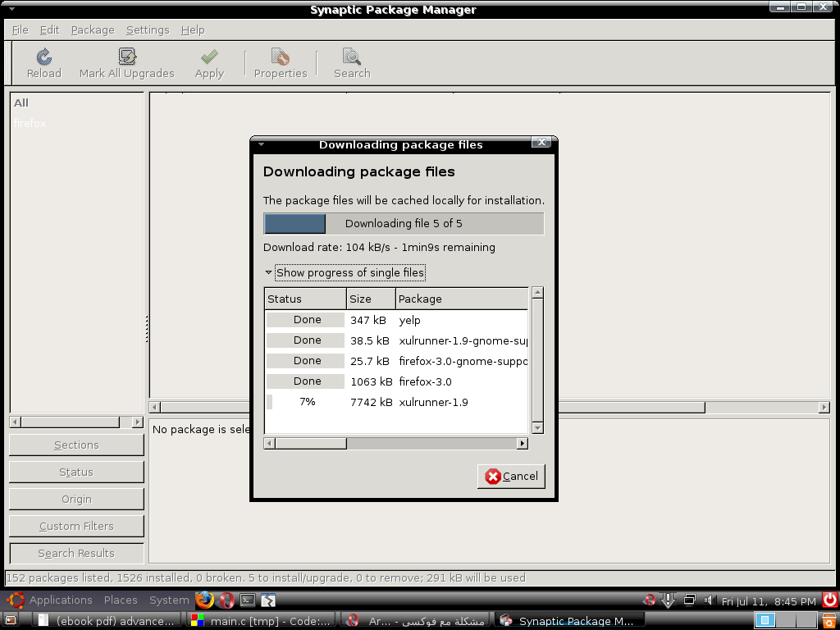The image size is (840, 630).
Task: Open the terminal launcher in panel
Action: (x=248, y=600)
